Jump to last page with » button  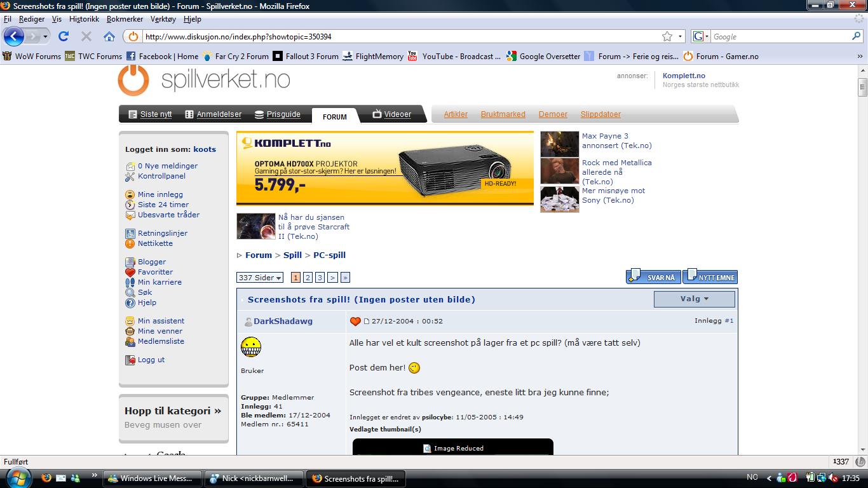tap(345, 278)
